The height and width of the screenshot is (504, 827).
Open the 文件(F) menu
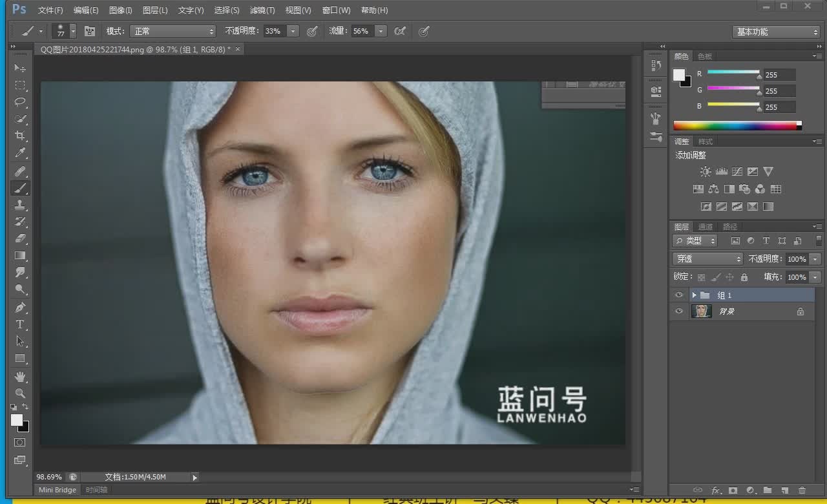click(x=50, y=10)
